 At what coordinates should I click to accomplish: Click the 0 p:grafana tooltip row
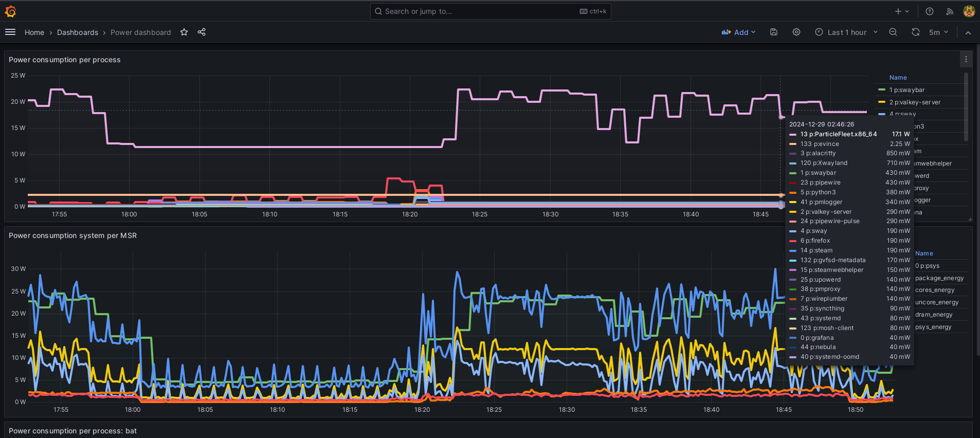[x=849, y=338]
